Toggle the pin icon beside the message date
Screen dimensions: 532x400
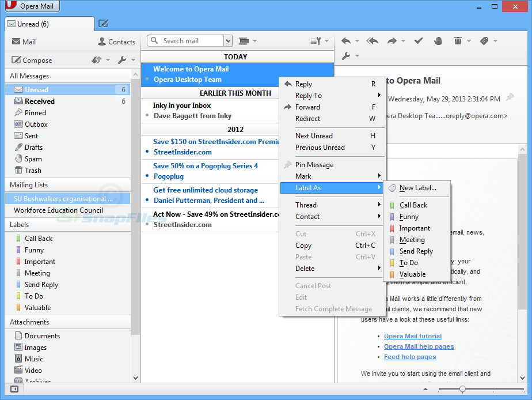(510, 98)
